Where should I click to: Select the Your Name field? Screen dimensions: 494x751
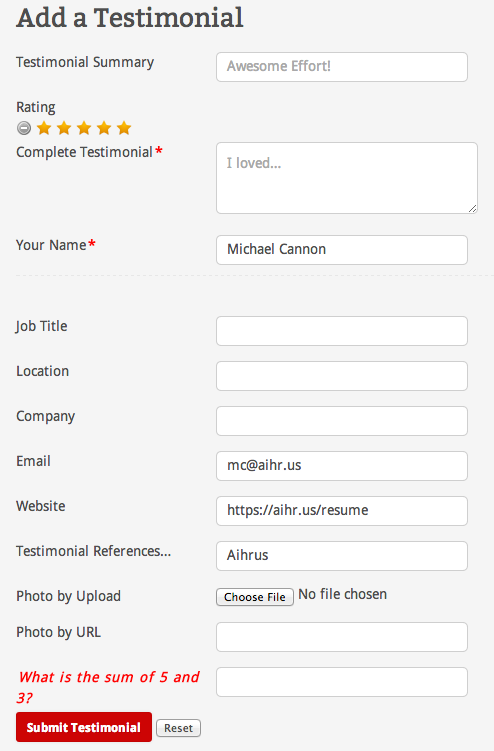[342, 250]
